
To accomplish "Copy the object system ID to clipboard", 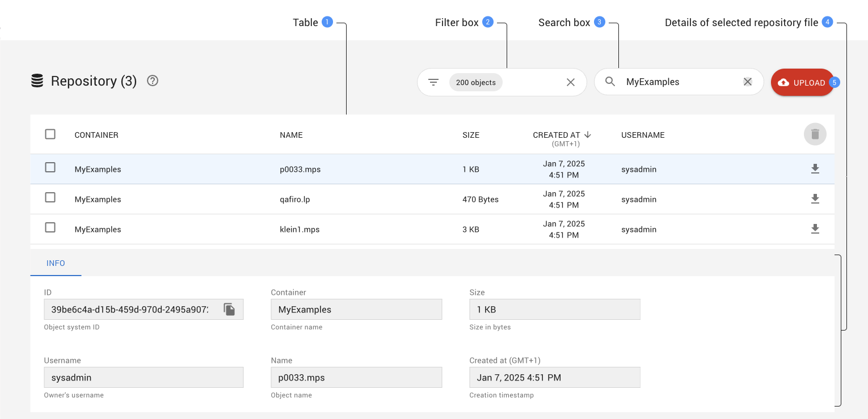I will (x=229, y=310).
